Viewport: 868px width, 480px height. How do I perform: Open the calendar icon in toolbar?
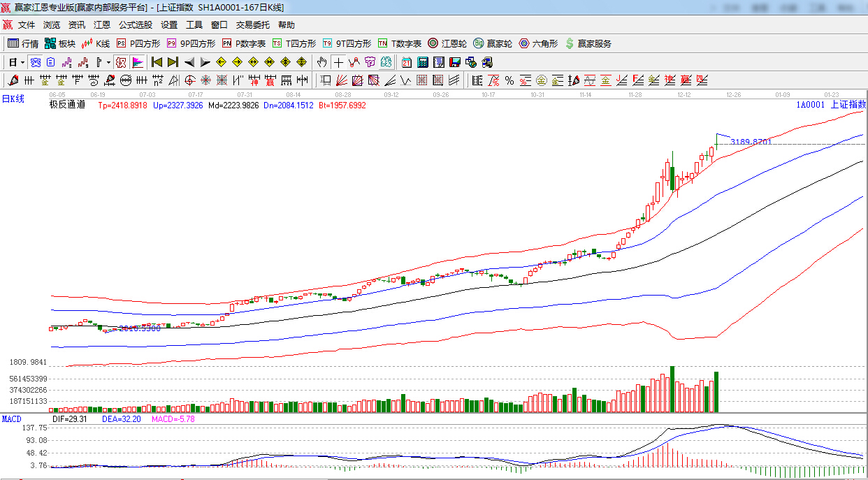406,62
